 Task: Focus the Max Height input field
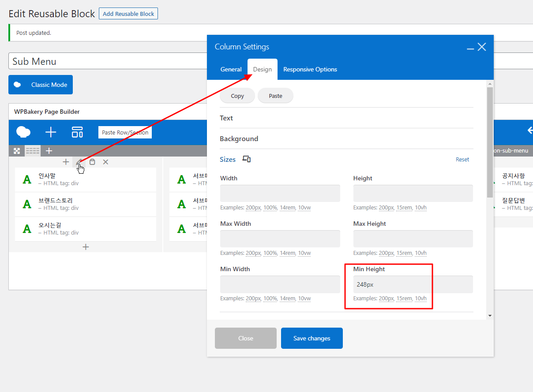click(x=413, y=239)
